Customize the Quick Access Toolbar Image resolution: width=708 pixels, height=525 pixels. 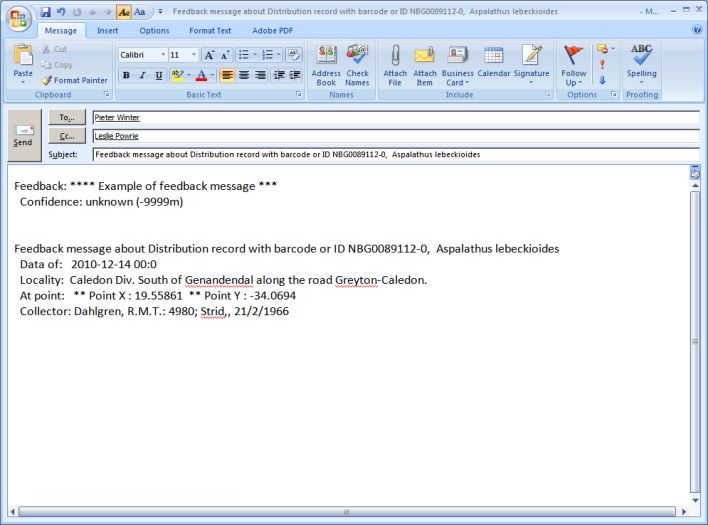pos(160,12)
